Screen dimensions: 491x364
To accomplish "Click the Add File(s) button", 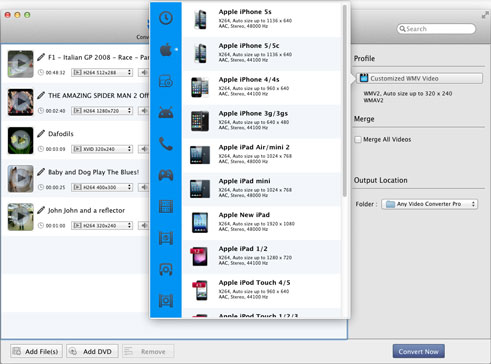I will [x=36, y=351].
